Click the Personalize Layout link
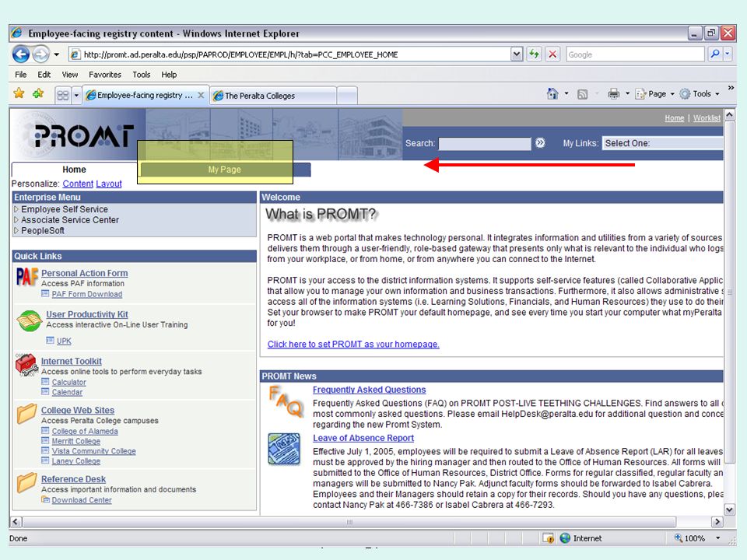This screenshot has height=560, width=747. pyautogui.click(x=109, y=184)
